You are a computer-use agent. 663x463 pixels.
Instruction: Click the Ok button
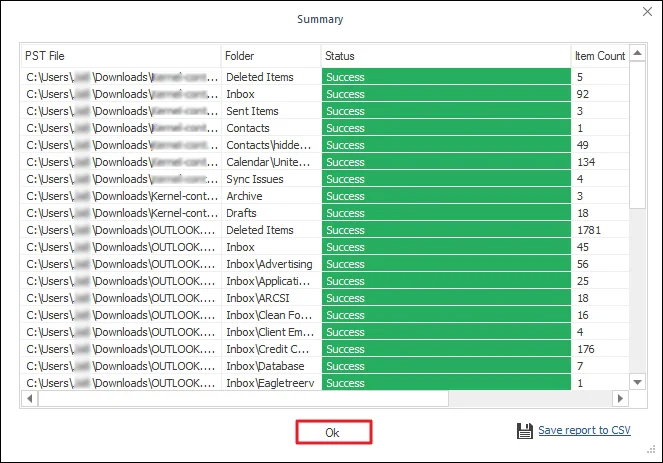(334, 432)
